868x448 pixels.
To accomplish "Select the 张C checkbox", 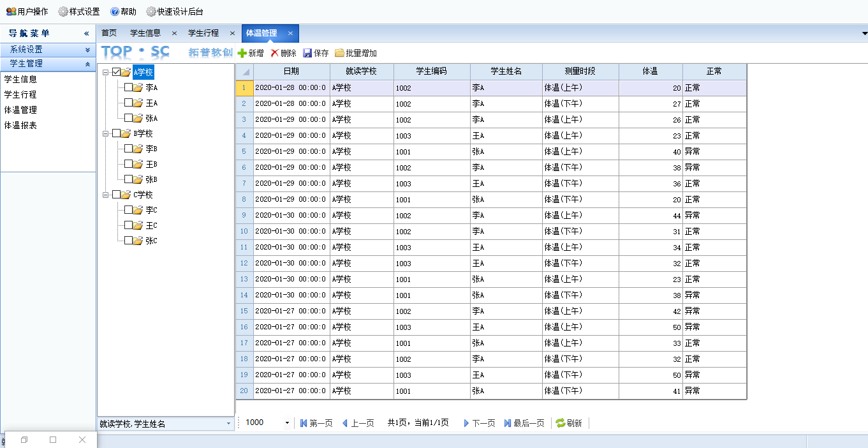I will coord(128,241).
